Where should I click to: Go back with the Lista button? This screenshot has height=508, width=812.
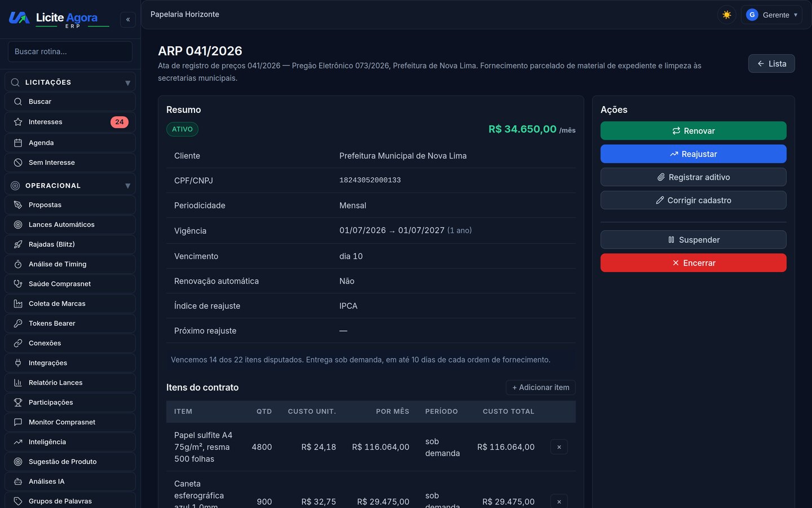[x=771, y=64]
